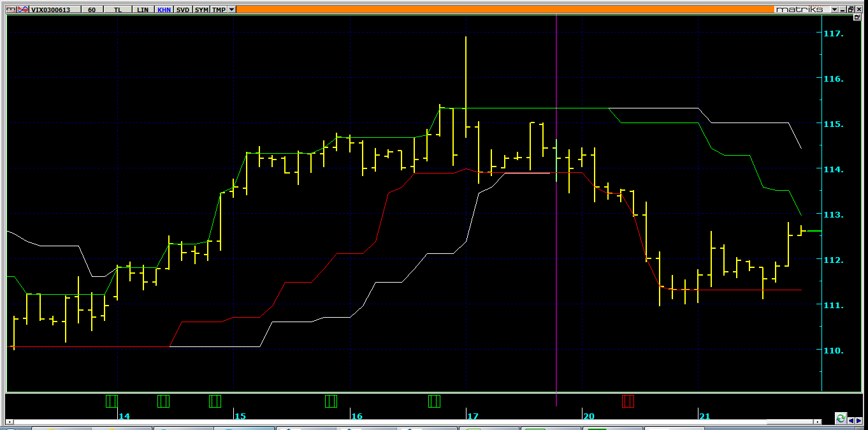
Task: Click the 117. price axis label
Action: click(x=833, y=33)
